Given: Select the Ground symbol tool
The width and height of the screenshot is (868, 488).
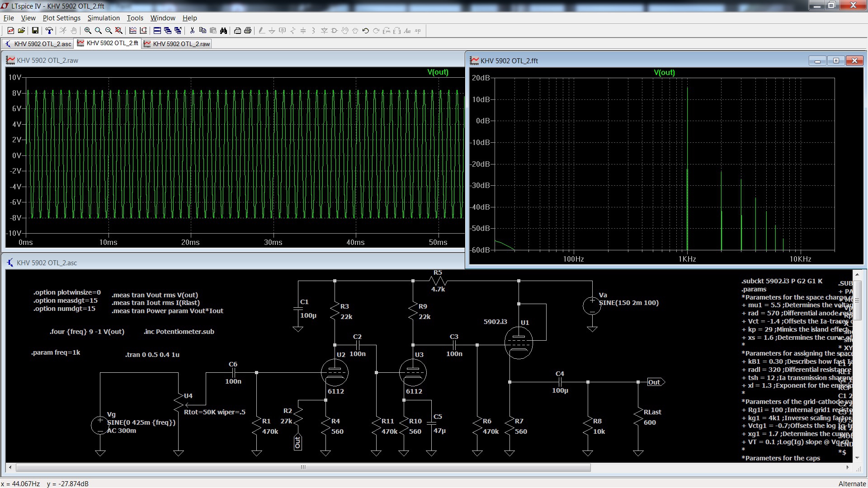Looking at the screenshot, I should (272, 31).
